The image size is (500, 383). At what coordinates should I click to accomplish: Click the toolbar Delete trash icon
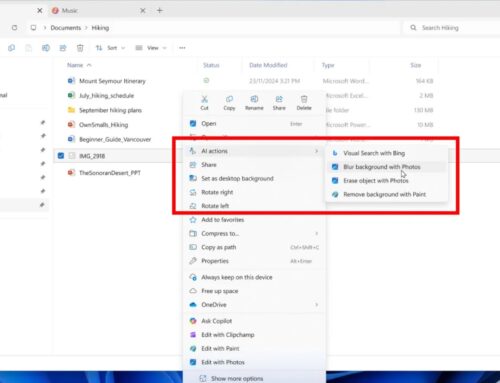80,48
